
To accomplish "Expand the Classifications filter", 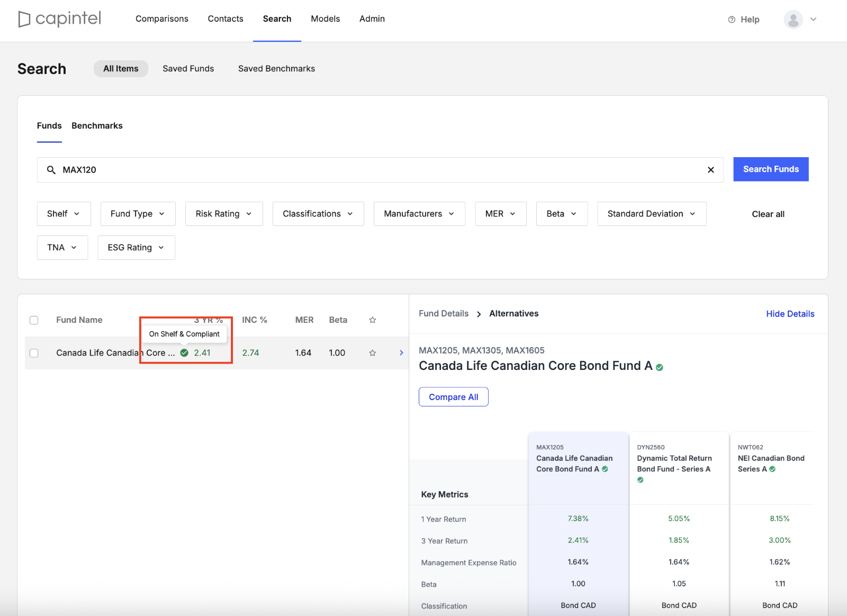I will [318, 214].
